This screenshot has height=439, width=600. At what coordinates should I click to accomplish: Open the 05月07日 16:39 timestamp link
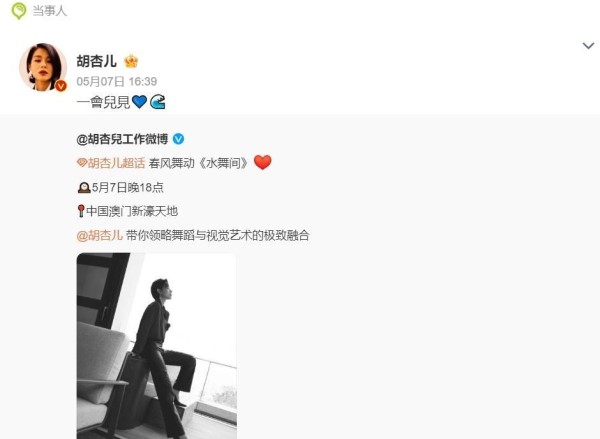click(117, 82)
